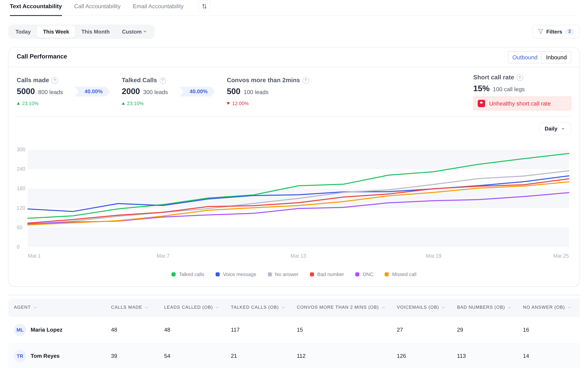Click the Mar.7 axis label

click(163, 256)
